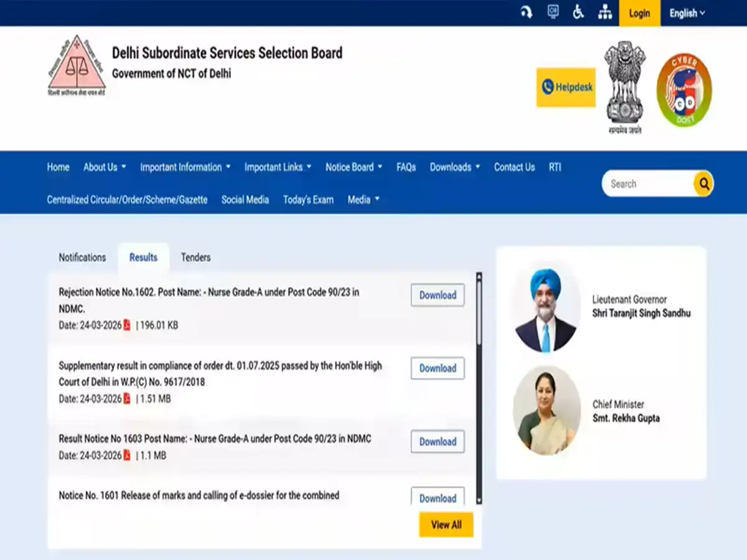Click the View All button
747x560 pixels.
tap(446, 525)
